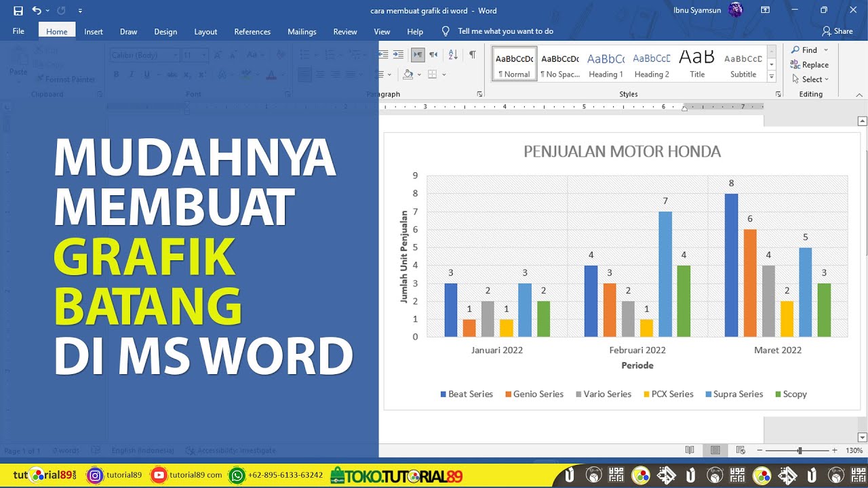Open the File tab

coord(18,31)
